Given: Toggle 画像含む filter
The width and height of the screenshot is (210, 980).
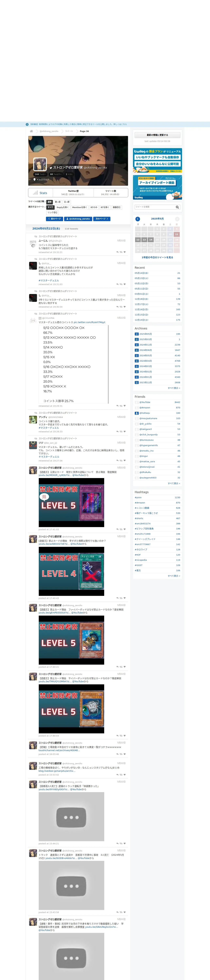Looking at the screenshot, I should (x=117, y=207).
